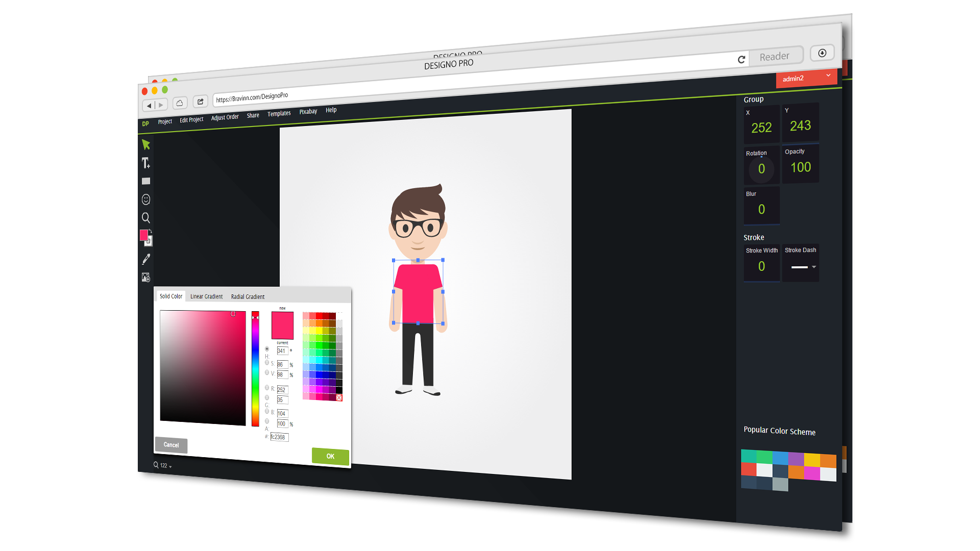Select the rectangle shape tool
This screenshot has height=551, width=980.
pos(146,181)
